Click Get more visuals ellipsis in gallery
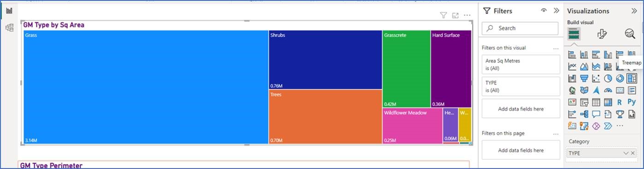Viewport: 644px width, 169px height. point(620,126)
